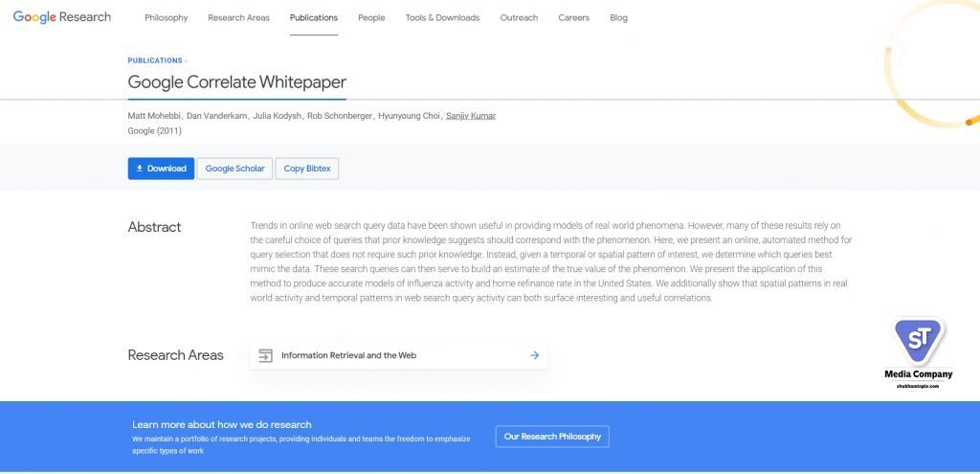Open author Sanjiv Kumar's profile link
The width and height of the screenshot is (980, 474).
click(471, 116)
